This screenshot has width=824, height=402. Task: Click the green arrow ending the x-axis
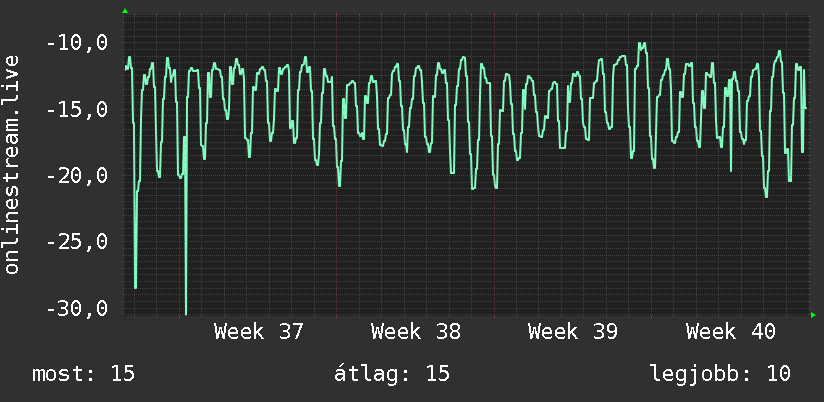point(813,315)
